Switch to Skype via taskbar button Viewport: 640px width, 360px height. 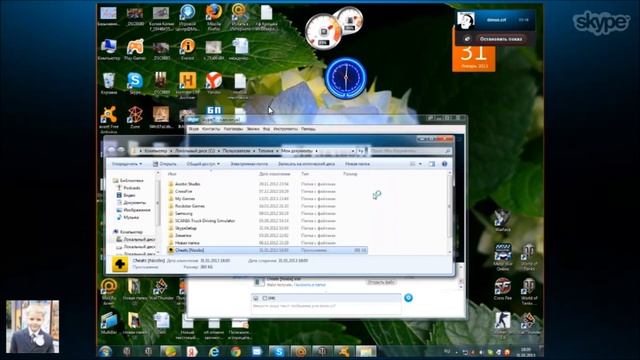pyautogui.click(x=279, y=351)
